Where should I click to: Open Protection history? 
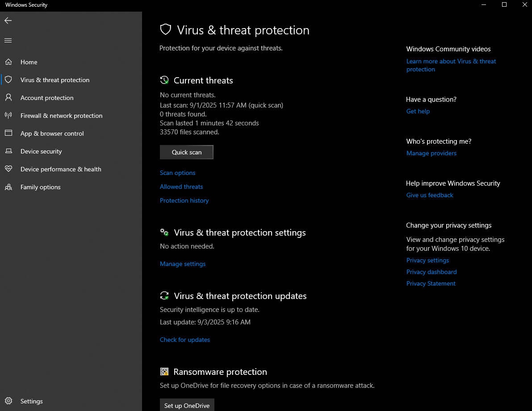(x=184, y=200)
